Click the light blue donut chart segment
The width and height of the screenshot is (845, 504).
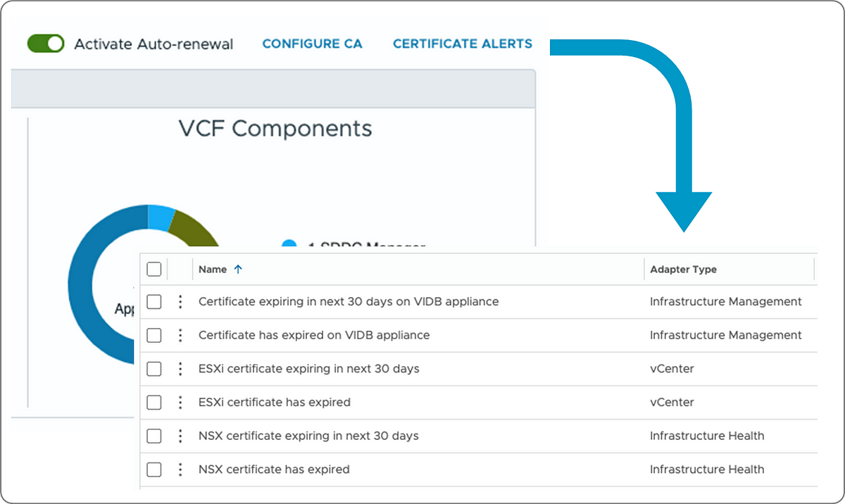(161, 217)
